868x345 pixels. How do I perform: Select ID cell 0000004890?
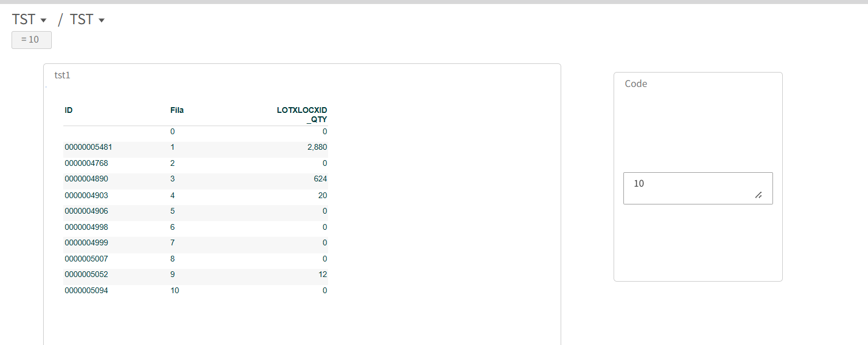[86, 179]
